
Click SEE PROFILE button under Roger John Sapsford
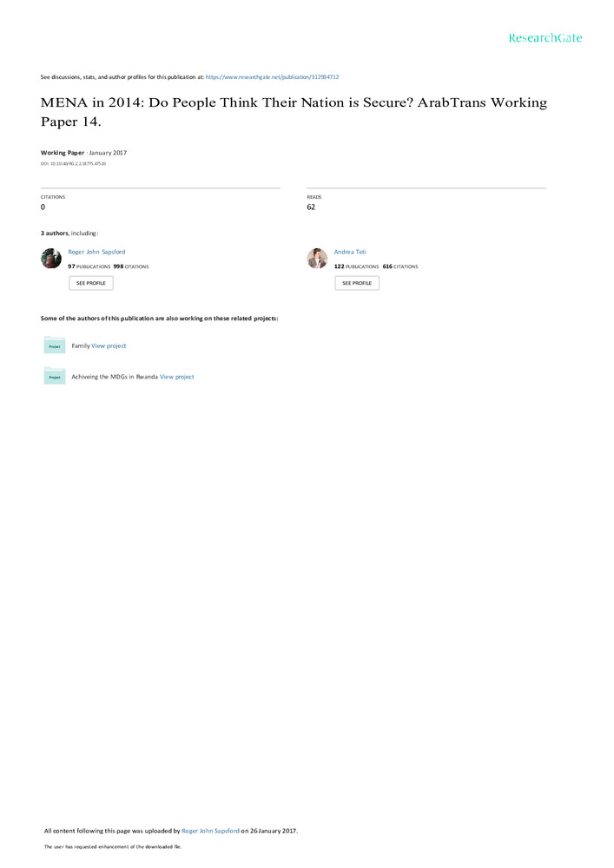click(x=91, y=283)
